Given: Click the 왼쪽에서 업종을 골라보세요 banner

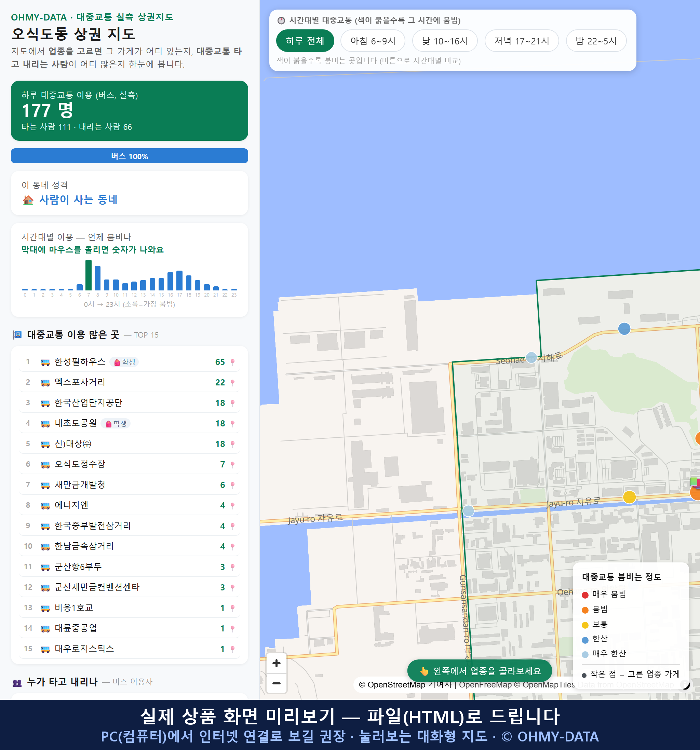Looking at the screenshot, I should 479,671.
